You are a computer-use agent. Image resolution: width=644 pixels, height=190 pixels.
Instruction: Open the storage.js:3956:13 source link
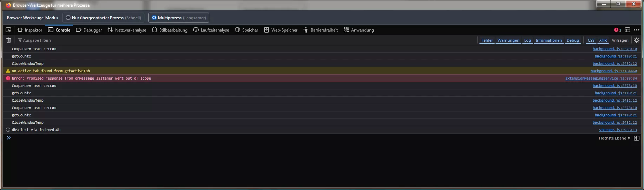coord(618,130)
